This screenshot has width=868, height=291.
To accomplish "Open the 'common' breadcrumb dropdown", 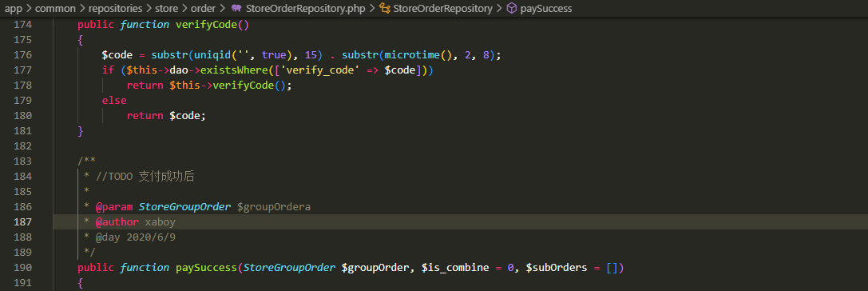I will 55,8.
